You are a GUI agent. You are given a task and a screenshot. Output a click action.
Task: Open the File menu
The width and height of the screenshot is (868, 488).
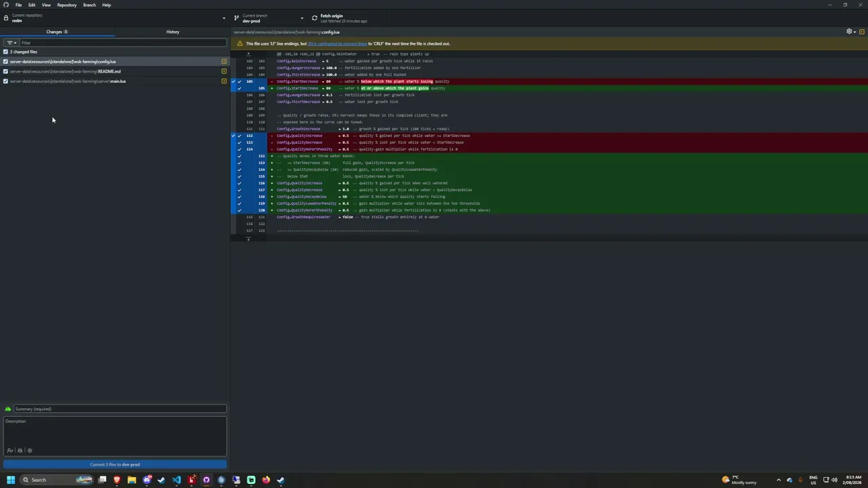tap(18, 5)
